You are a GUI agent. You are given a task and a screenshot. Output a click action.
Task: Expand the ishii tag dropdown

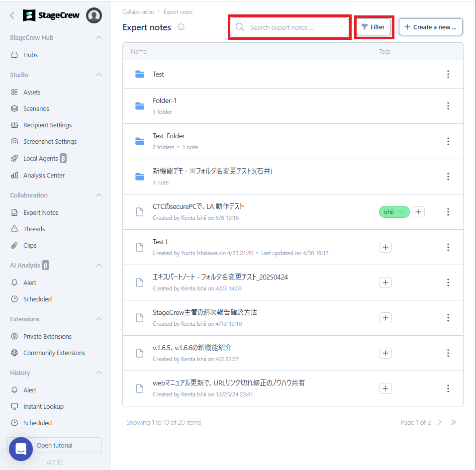pos(401,212)
